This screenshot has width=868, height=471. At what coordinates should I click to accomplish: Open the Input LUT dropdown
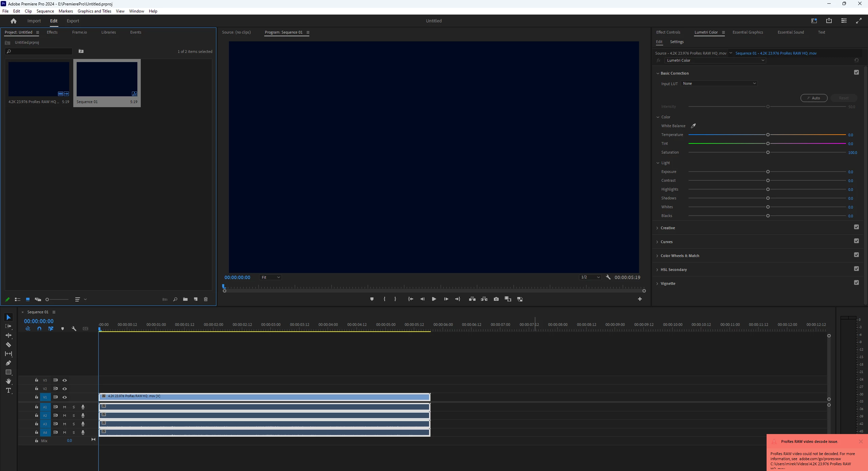click(x=719, y=83)
